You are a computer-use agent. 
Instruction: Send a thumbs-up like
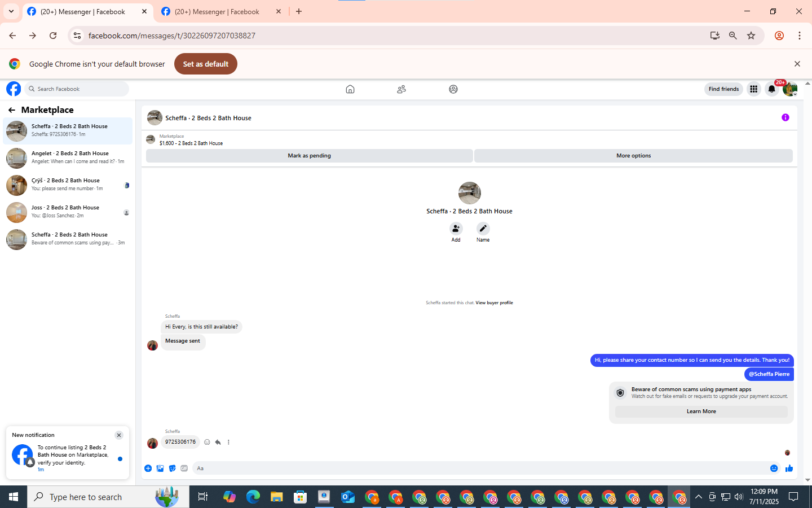[789, 468]
